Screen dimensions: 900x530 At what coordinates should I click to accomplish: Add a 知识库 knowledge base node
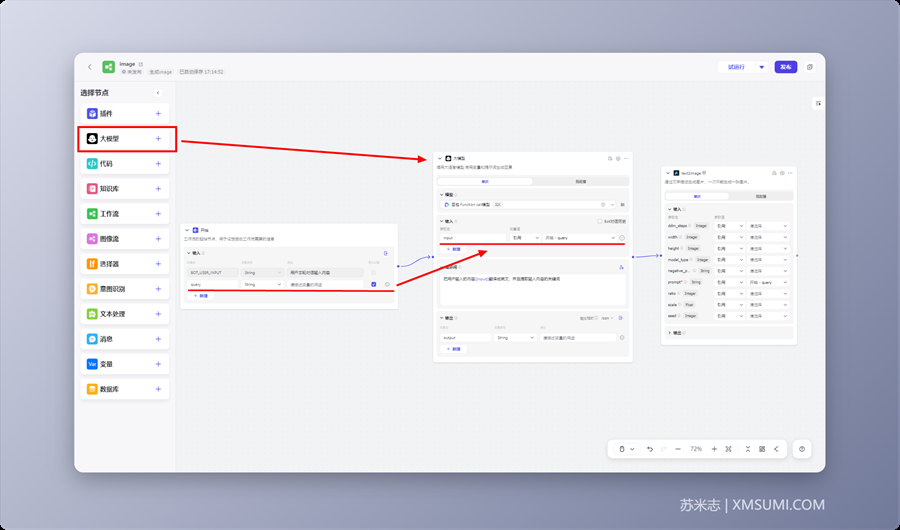click(158, 188)
